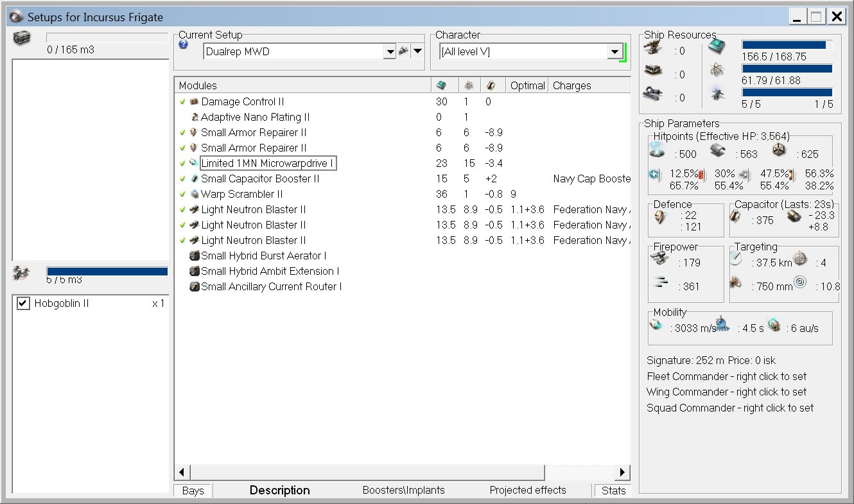Click the horizontal scrollbar right arrow
Image resolution: width=854 pixels, height=504 pixels.
[x=622, y=473]
